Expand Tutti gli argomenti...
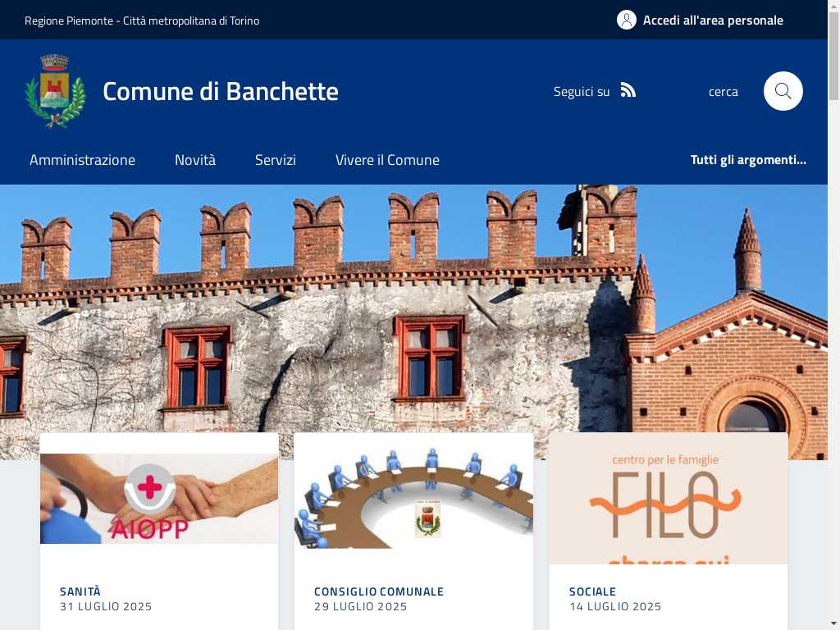 (x=748, y=160)
